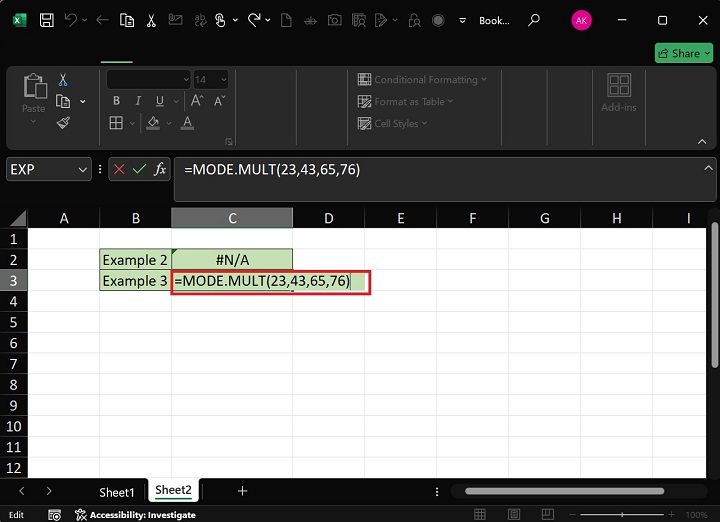The height and width of the screenshot is (522, 720).
Task: Click the next sheet navigation arrow
Action: coord(49,491)
